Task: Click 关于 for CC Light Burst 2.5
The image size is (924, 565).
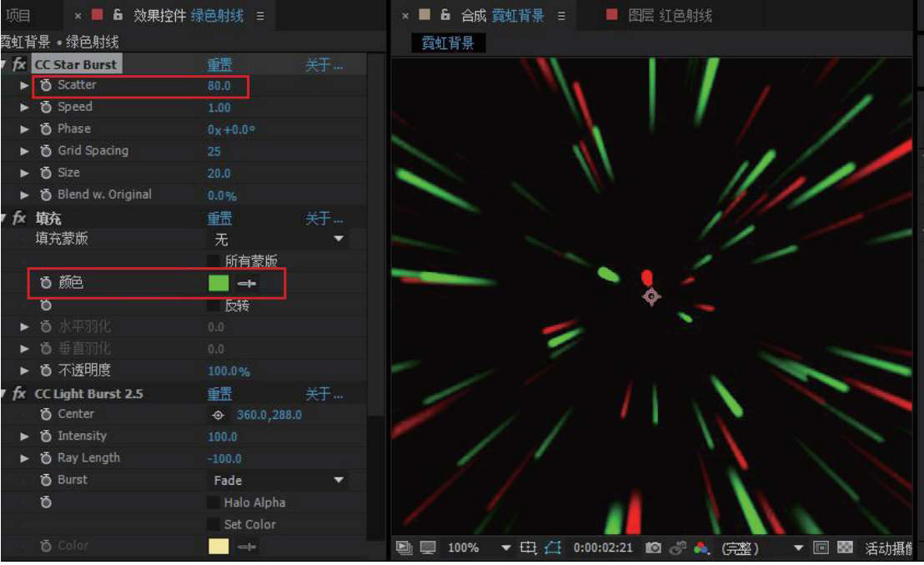Action: click(x=324, y=394)
